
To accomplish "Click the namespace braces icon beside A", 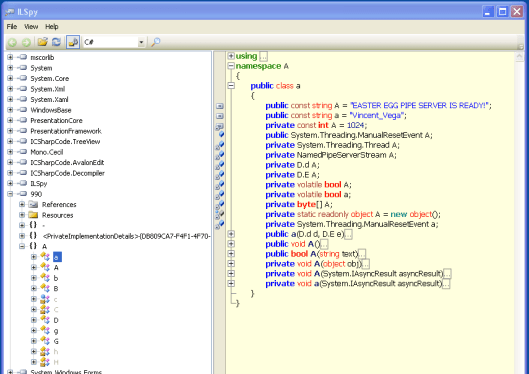I will [x=33, y=246].
